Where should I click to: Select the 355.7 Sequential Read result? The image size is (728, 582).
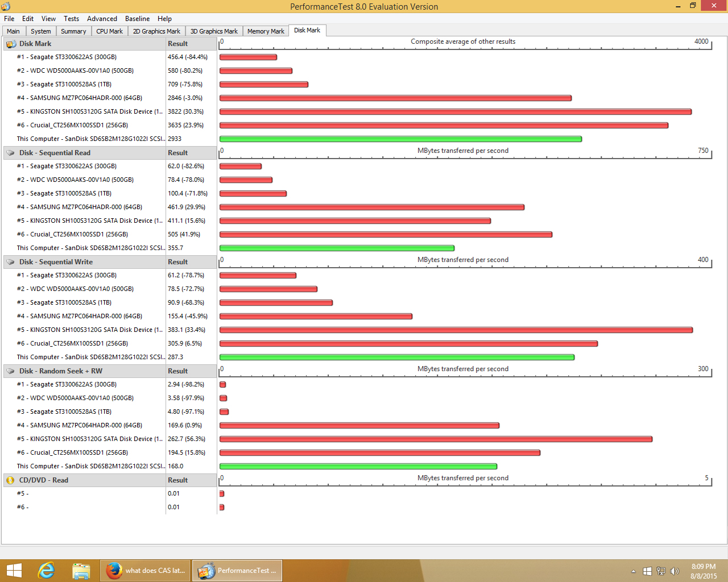point(176,248)
